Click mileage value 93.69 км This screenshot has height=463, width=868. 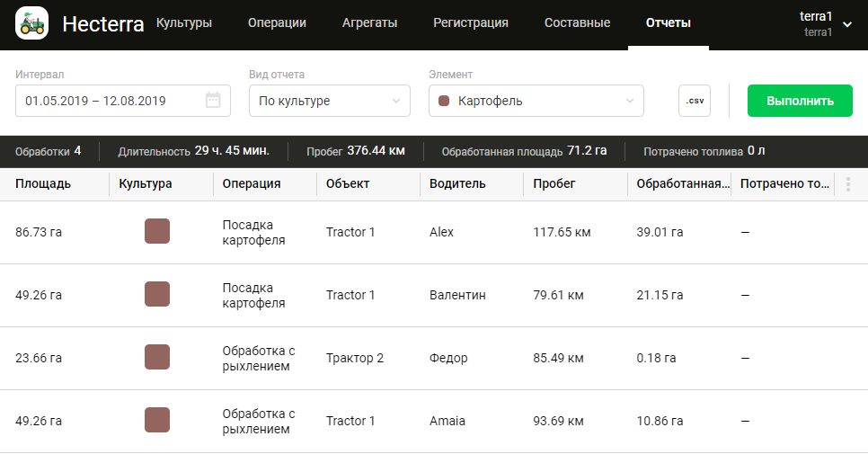(x=558, y=421)
